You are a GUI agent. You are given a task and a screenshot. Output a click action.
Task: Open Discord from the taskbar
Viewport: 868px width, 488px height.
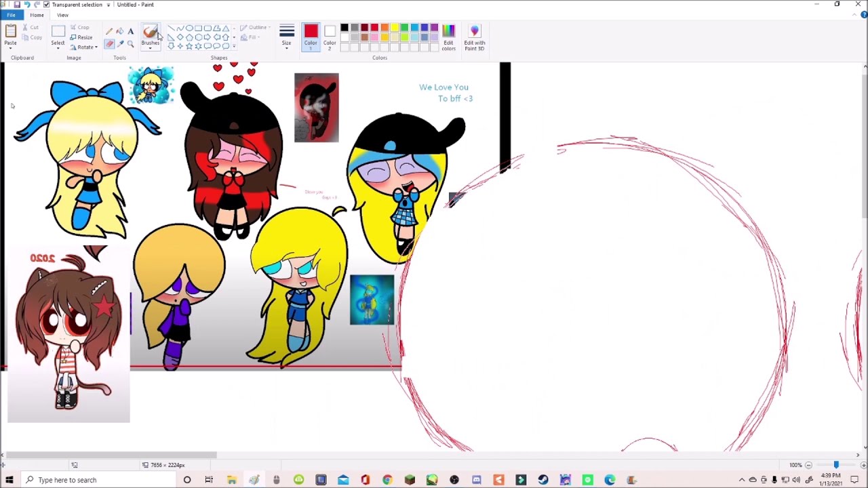tap(476, 480)
